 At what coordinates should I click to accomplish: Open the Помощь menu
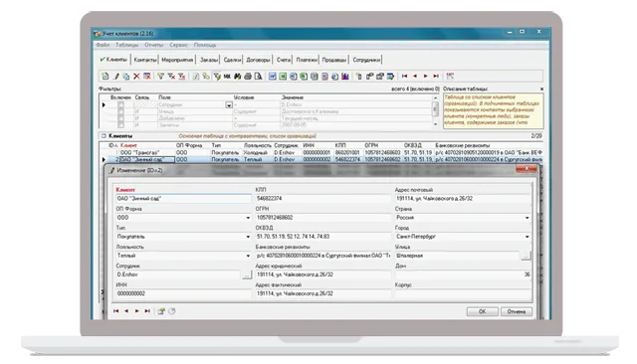[205, 45]
